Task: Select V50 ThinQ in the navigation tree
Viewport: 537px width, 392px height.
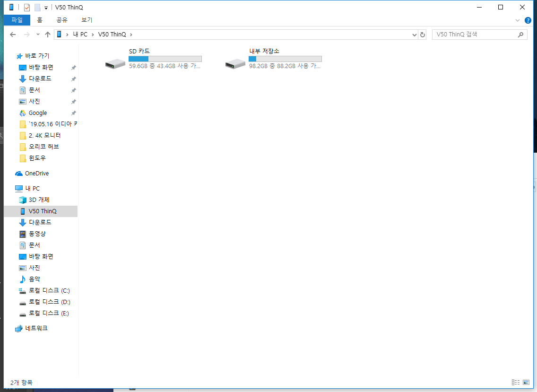Action: click(x=43, y=211)
